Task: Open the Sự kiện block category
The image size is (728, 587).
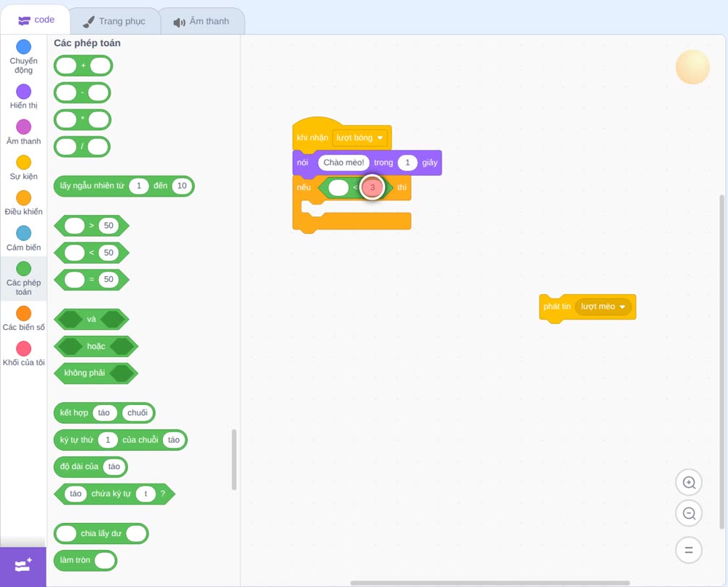Action: pyautogui.click(x=24, y=168)
